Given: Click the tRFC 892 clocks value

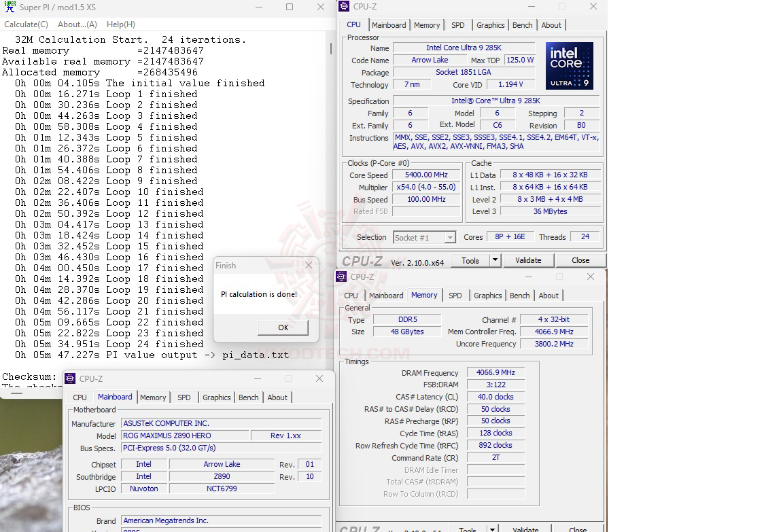Looking at the screenshot, I should (x=495, y=445).
